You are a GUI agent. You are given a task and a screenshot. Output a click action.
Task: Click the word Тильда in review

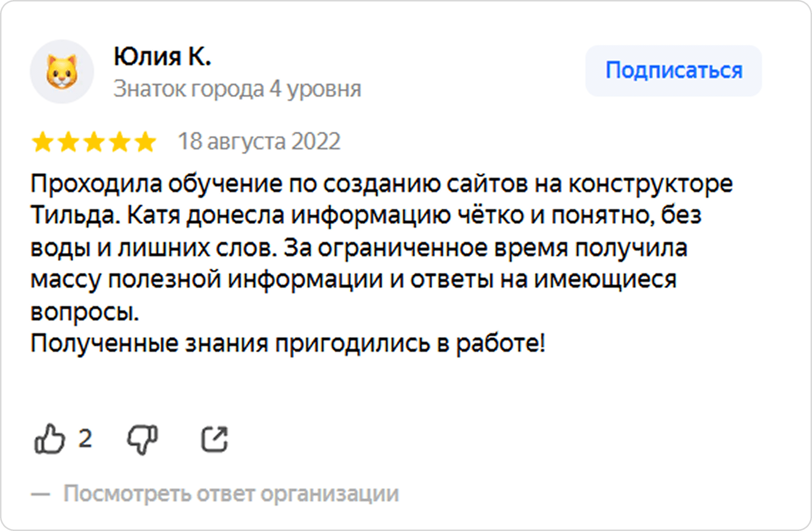(x=75, y=216)
